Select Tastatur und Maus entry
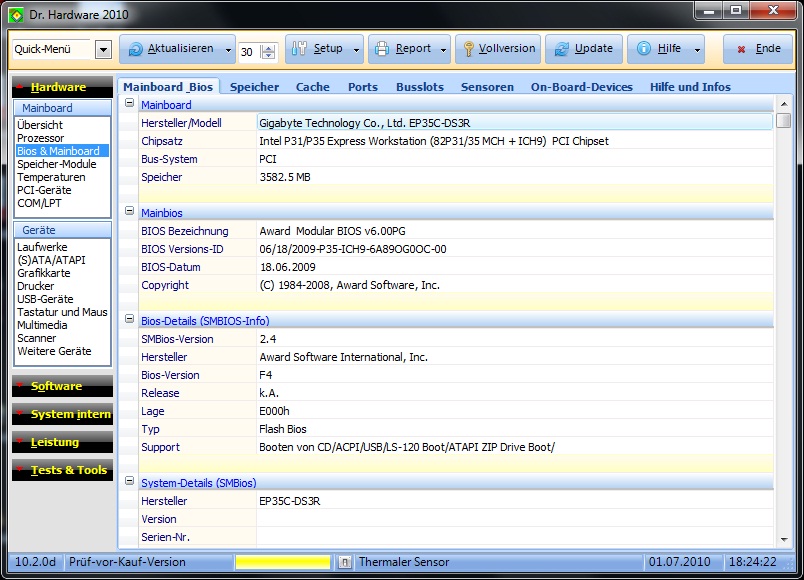The height and width of the screenshot is (580, 804). 62,312
